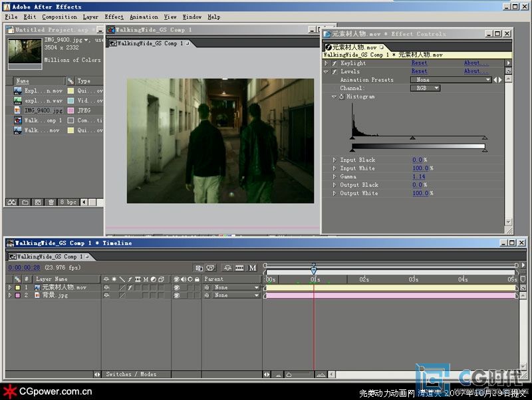Screen dimensions: 532x400
Task: Expand the Keylight effect properties
Action: (326, 63)
